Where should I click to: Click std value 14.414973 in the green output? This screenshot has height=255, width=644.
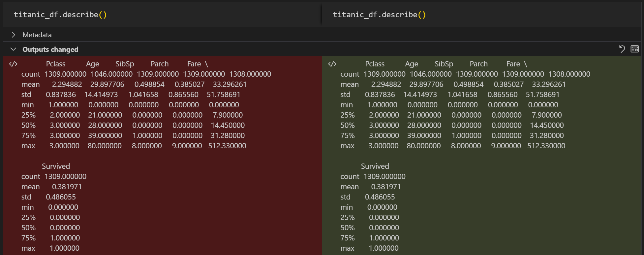tap(420, 94)
